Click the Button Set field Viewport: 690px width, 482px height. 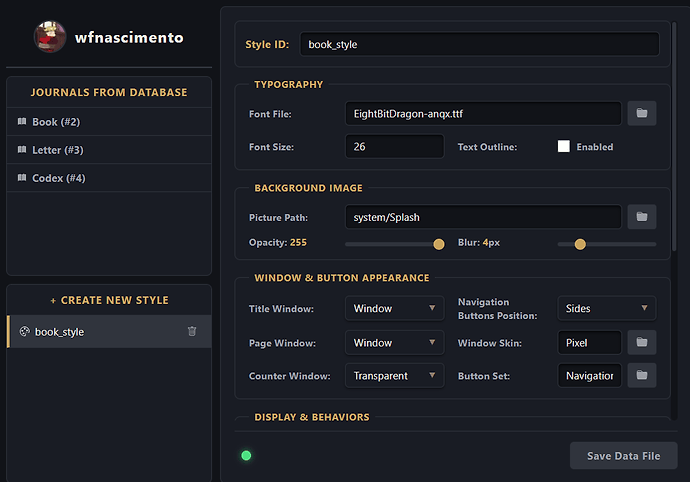pos(590,375)
